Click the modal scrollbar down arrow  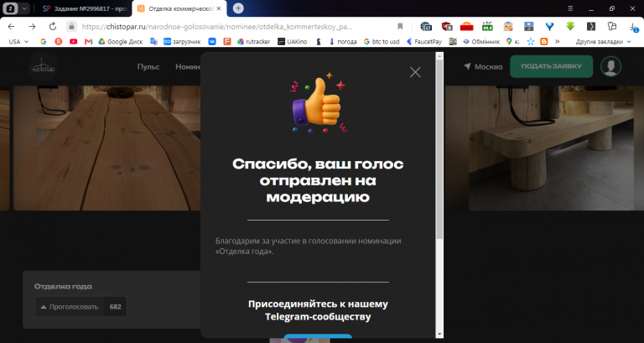(439, 335)
